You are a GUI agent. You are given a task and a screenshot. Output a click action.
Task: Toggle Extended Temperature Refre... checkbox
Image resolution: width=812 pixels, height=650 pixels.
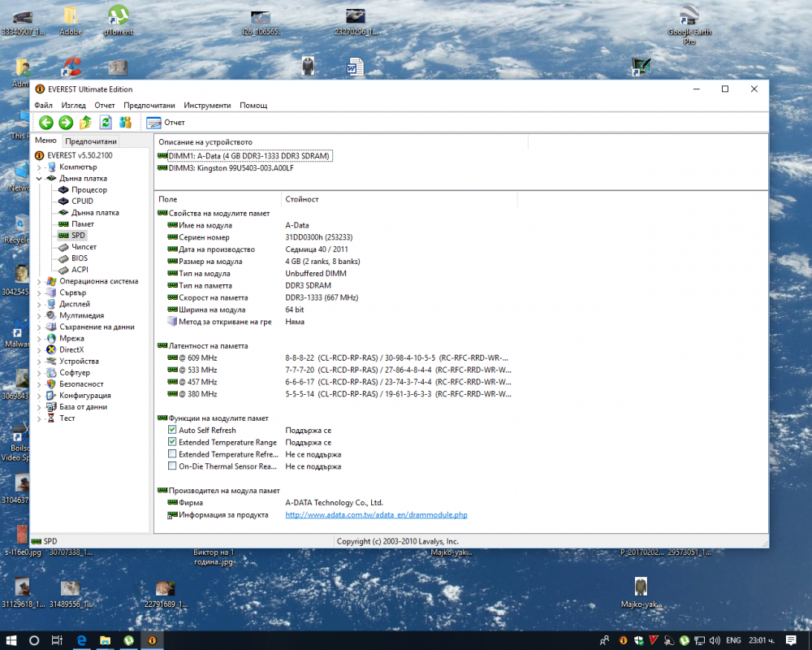(172, 454)
